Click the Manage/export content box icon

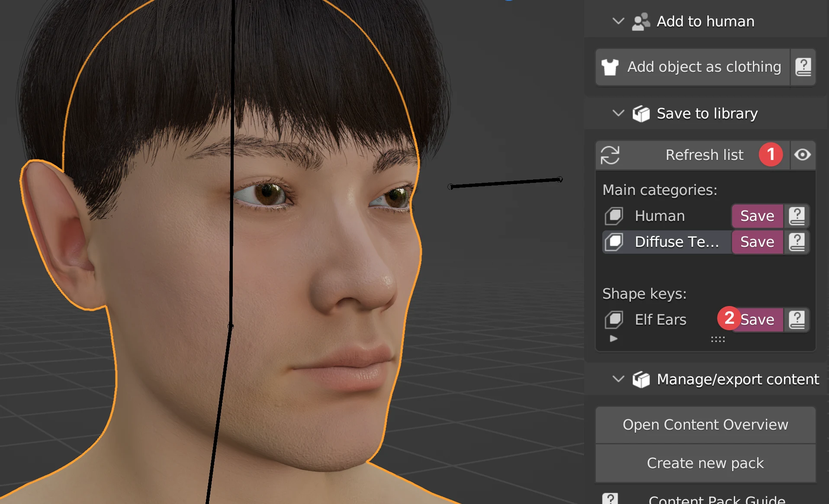coord(641,380)
